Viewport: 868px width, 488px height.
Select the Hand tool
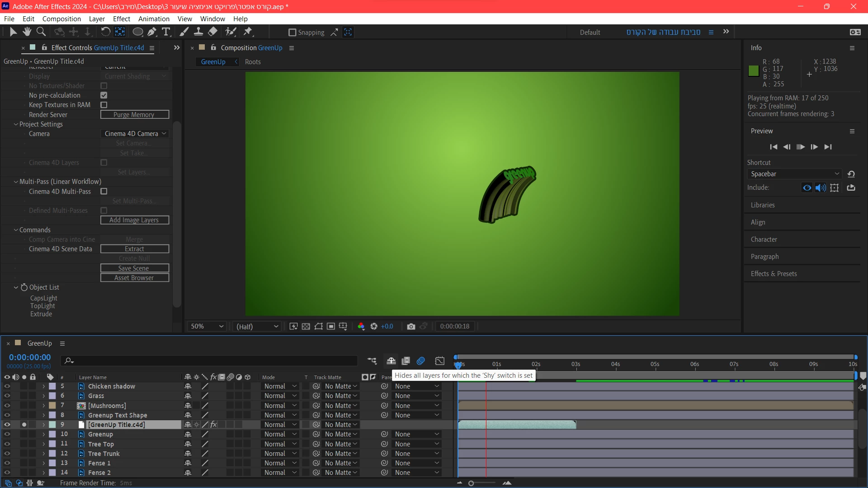(x=27, y=32)
